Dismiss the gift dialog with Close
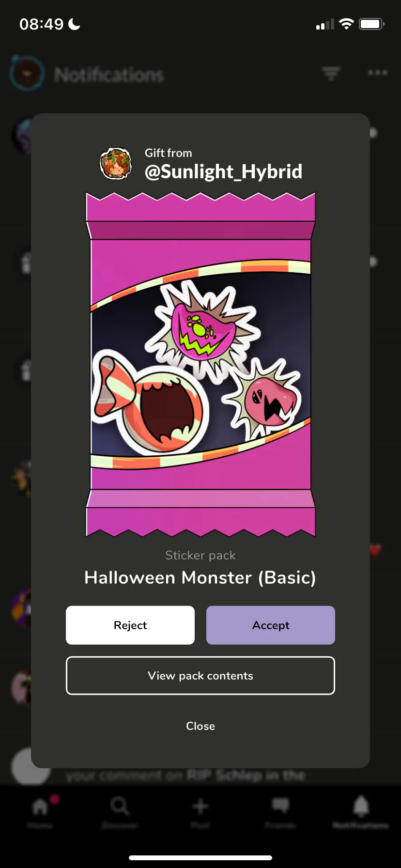The height and width of the screenshot is (868, 401). coord(200,726)
